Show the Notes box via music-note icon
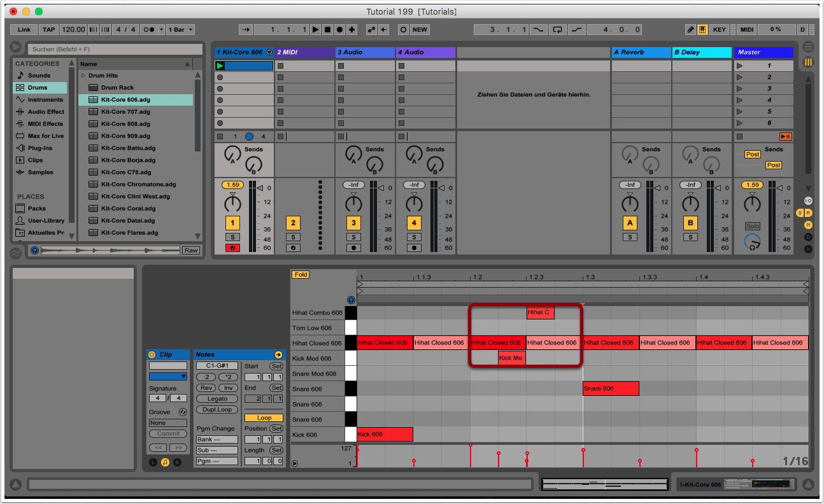Image resolution: width=824 pixels, height=504 pixels. click(165, 463)
